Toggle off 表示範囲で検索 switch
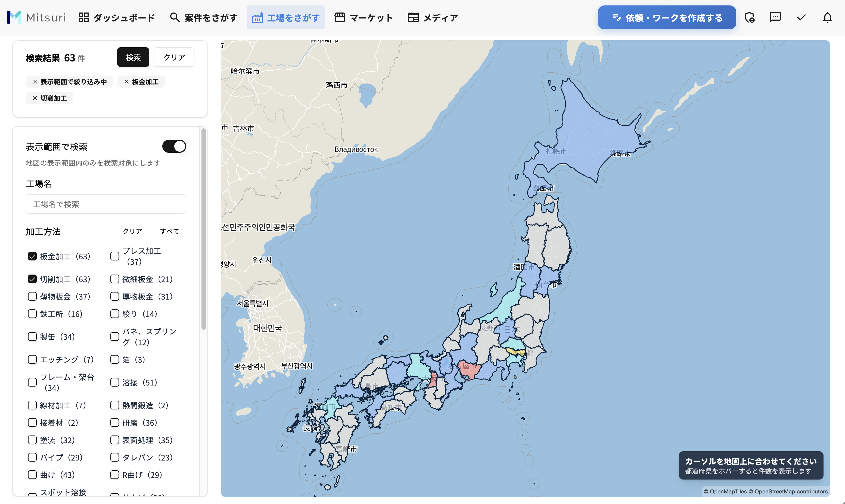 tap(174, 146)
